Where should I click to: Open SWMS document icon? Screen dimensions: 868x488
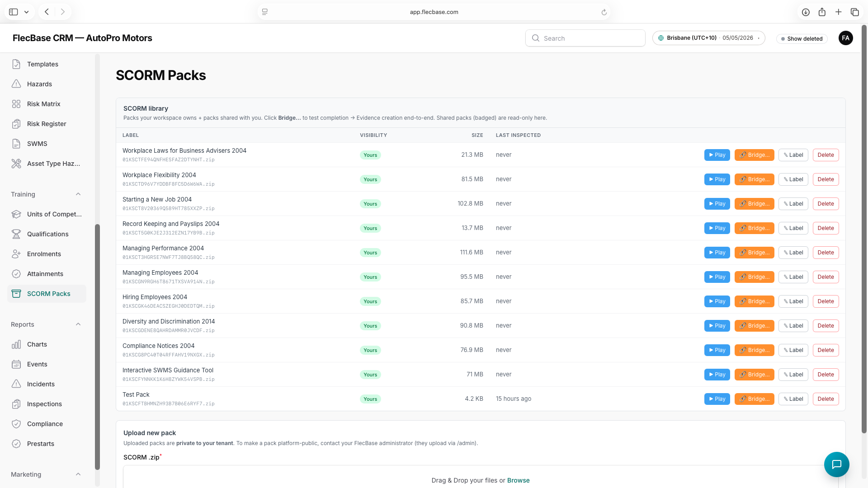point(16,144)
